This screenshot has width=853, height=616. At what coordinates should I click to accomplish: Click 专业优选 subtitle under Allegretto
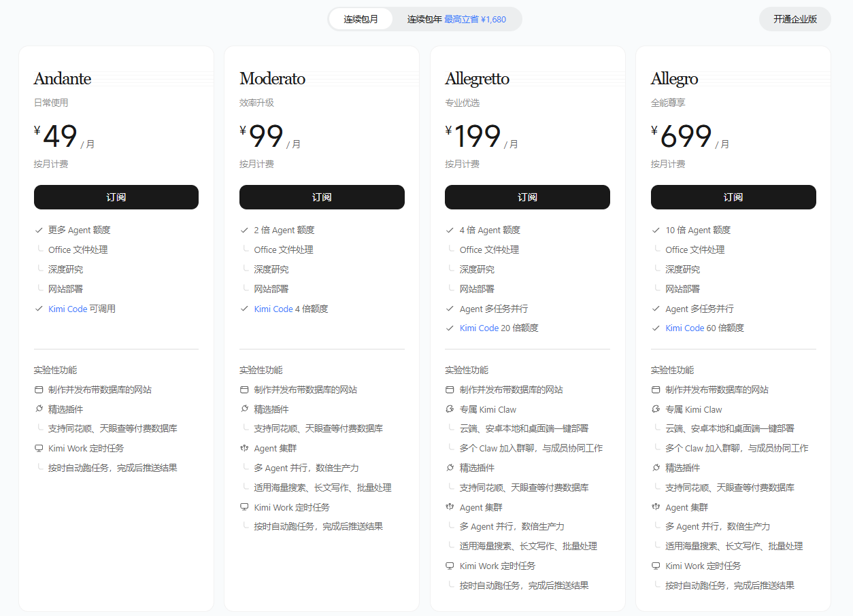coord(462,103)
